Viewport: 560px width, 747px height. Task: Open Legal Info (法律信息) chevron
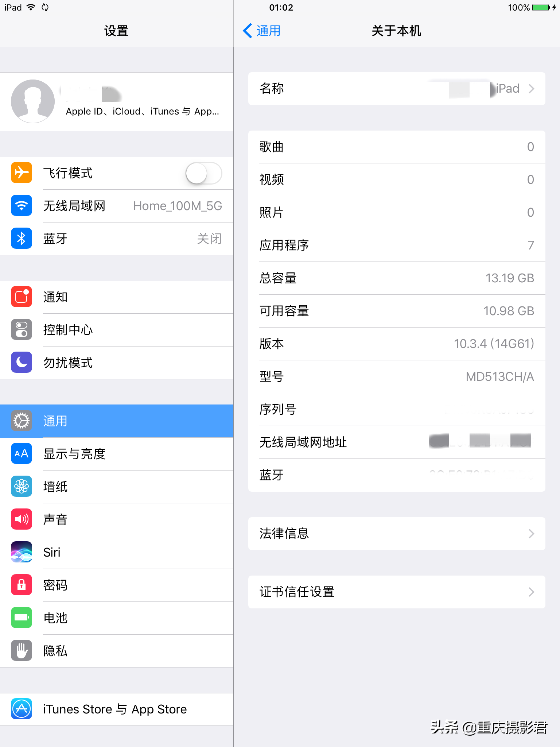[532, 534]
